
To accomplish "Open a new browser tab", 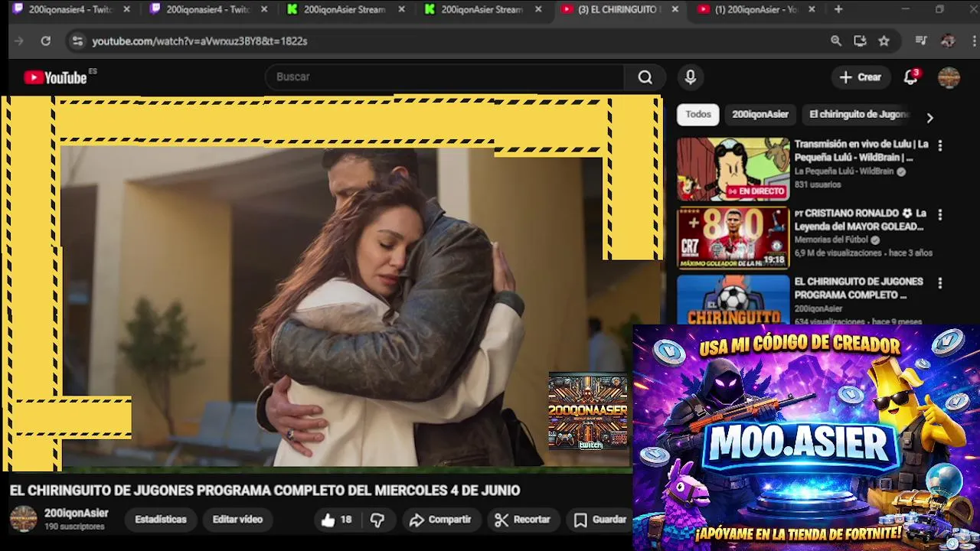I will (838, 10).
